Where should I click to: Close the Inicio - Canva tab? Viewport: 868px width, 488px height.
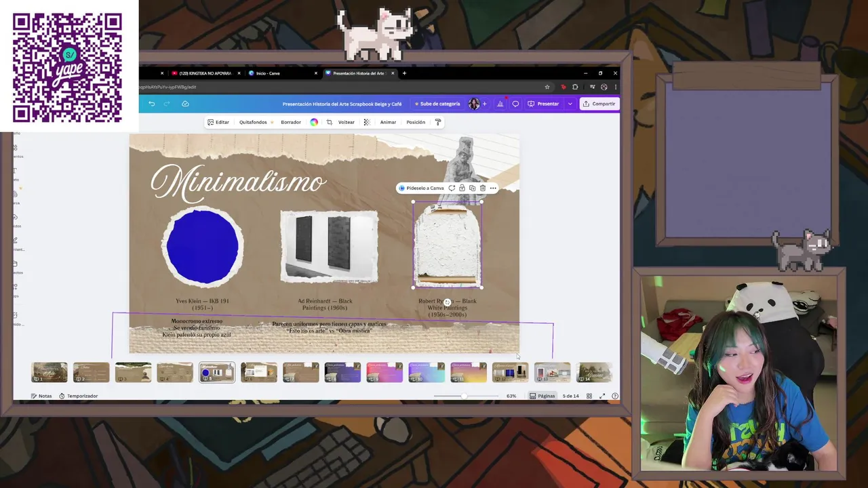pos(315,73)
